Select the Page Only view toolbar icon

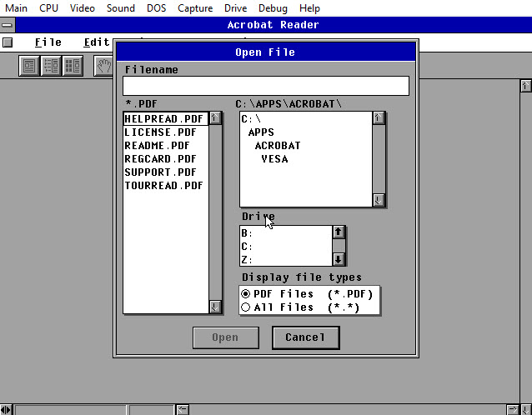click(x=29, y=66)
